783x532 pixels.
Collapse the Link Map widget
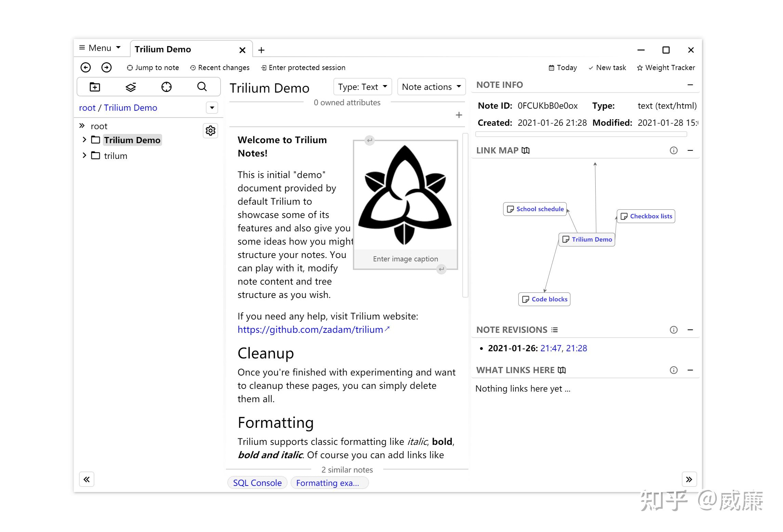click(x=690, y=150)
